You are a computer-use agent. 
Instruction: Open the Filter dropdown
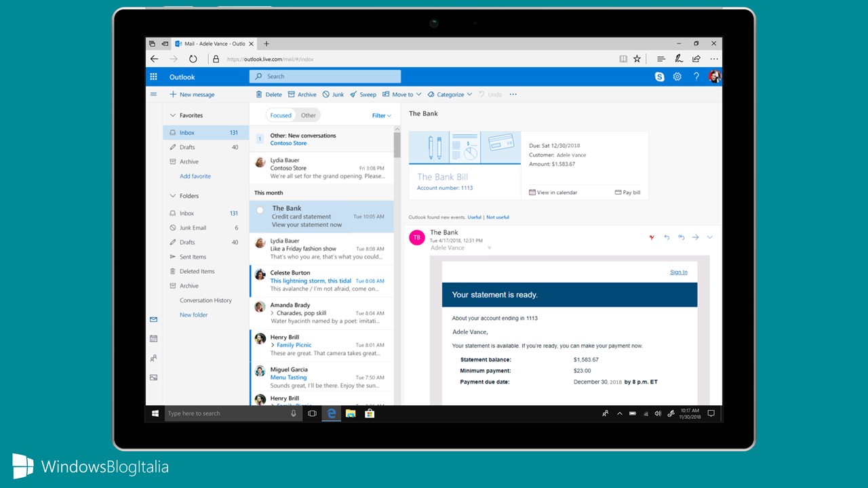[382, 115]
